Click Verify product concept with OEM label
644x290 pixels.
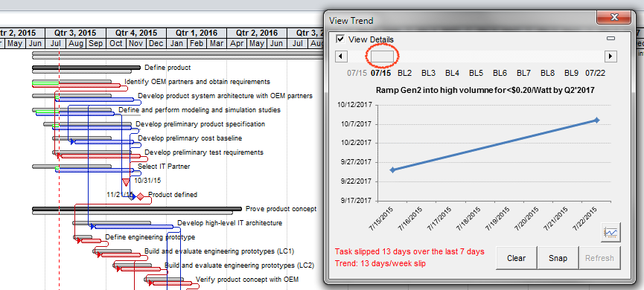point(247,280)
